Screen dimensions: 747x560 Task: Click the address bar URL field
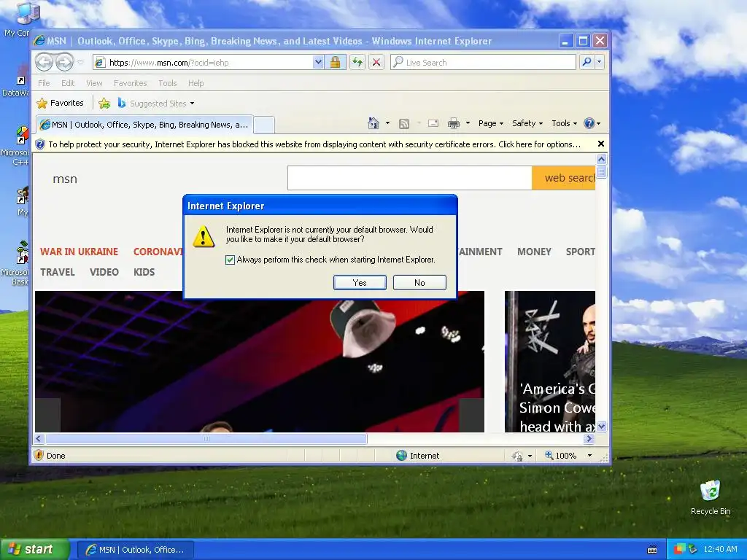pyautogui.click(x=204, y=63)
